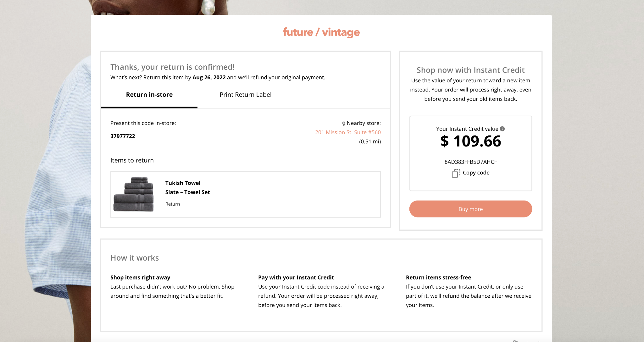Click the location pin icon by Nearby store
The width and height of the screenshot is (644, 342).
click(x=344, y=124)
